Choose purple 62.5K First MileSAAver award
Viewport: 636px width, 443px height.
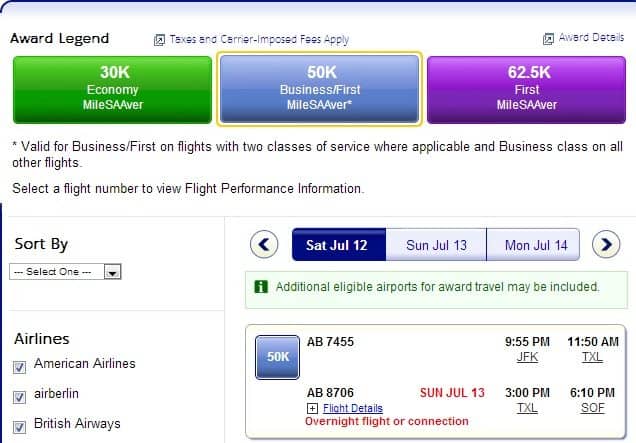coord(526,90)
